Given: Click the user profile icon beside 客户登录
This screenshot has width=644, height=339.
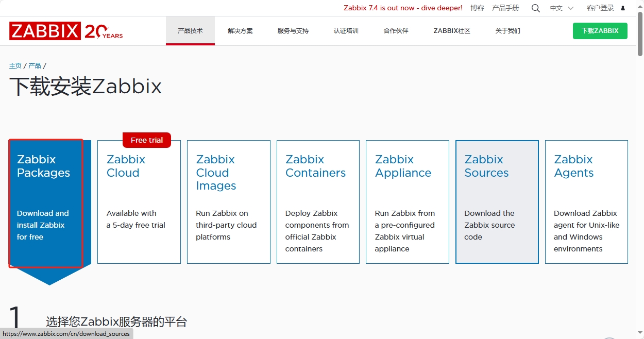Looking at the screenshot, I should click(623, 8).
